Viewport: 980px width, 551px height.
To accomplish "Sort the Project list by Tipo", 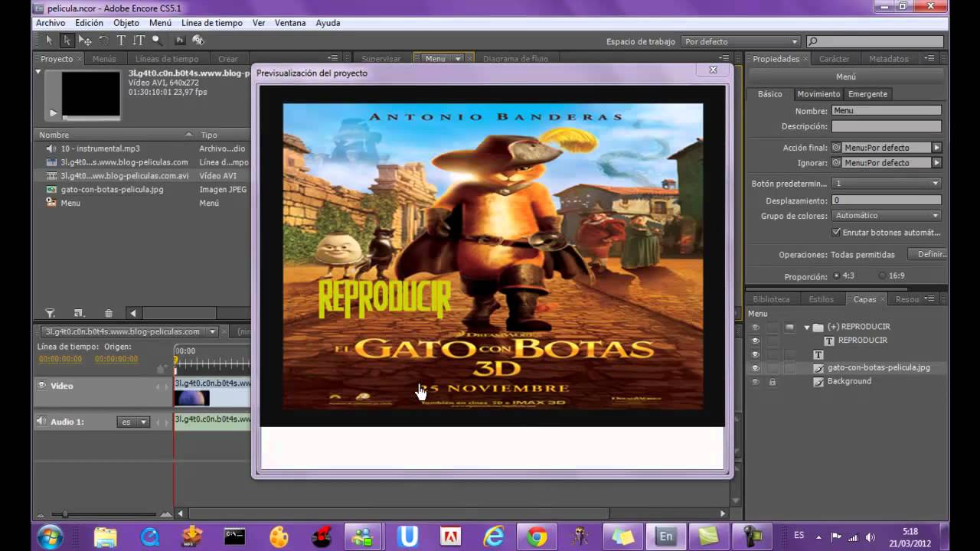I will 224,135.
